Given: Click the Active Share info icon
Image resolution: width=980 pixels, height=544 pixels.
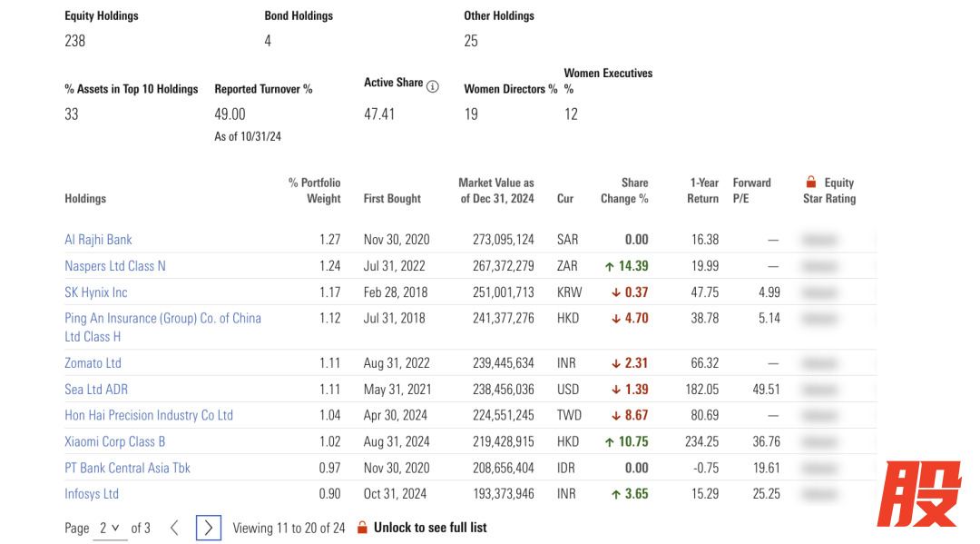Looking at the screenshot, I should click(x=433, y=86).
